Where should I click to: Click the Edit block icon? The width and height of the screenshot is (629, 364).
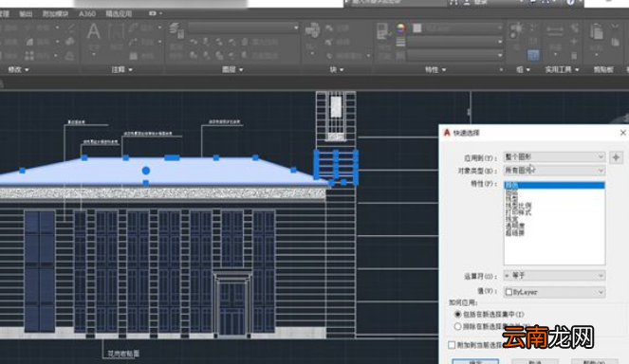[x=329, y=42]
